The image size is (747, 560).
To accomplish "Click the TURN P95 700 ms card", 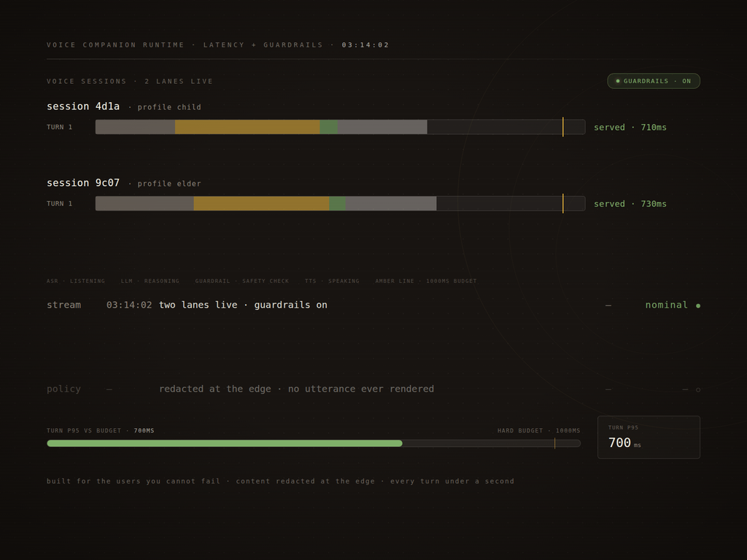I will pyautogui.click(x=649, y=437).
